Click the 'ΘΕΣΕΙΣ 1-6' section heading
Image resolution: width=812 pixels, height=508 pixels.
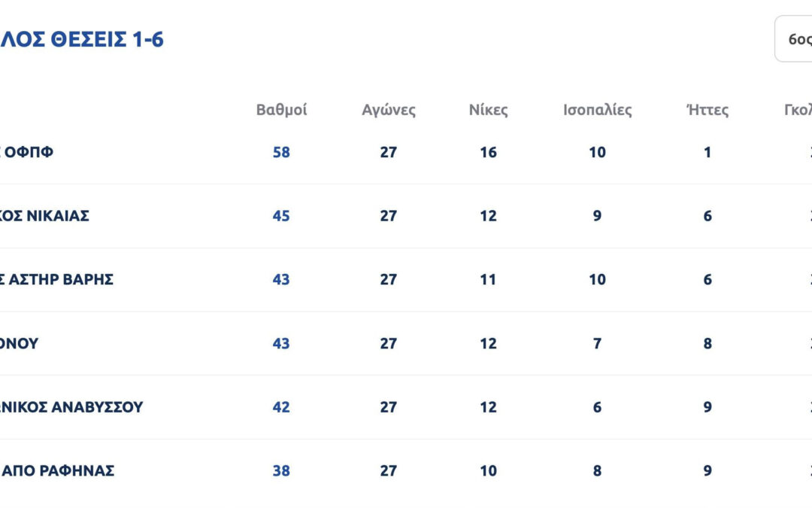(81, 39)
